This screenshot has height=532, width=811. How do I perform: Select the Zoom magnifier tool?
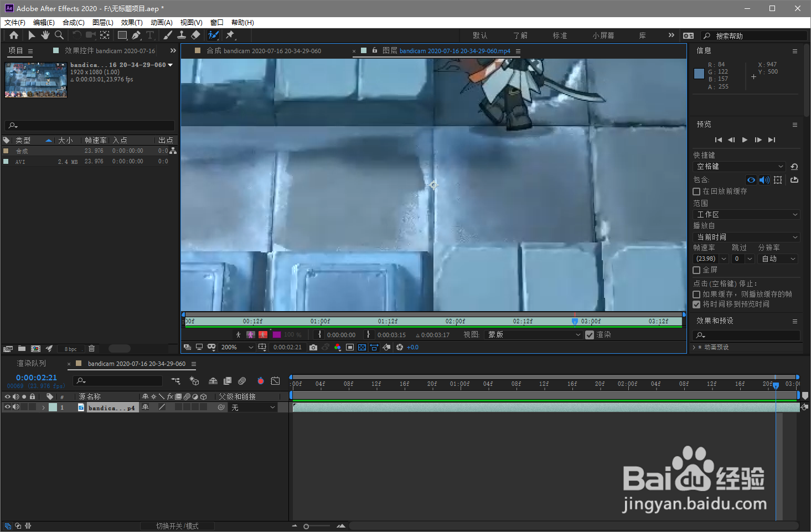59,35
